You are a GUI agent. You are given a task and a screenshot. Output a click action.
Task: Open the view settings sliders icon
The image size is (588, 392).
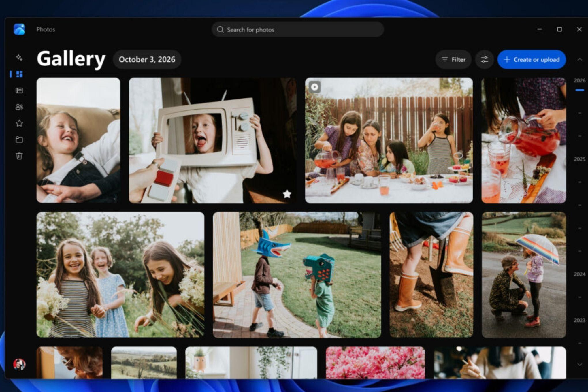(x=484, y=59)
